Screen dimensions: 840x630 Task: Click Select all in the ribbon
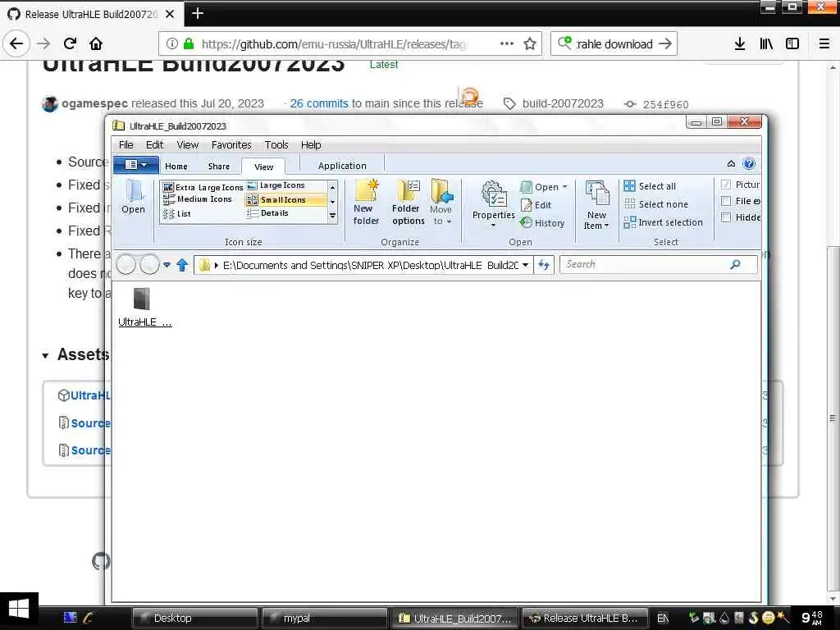point(650,186)
